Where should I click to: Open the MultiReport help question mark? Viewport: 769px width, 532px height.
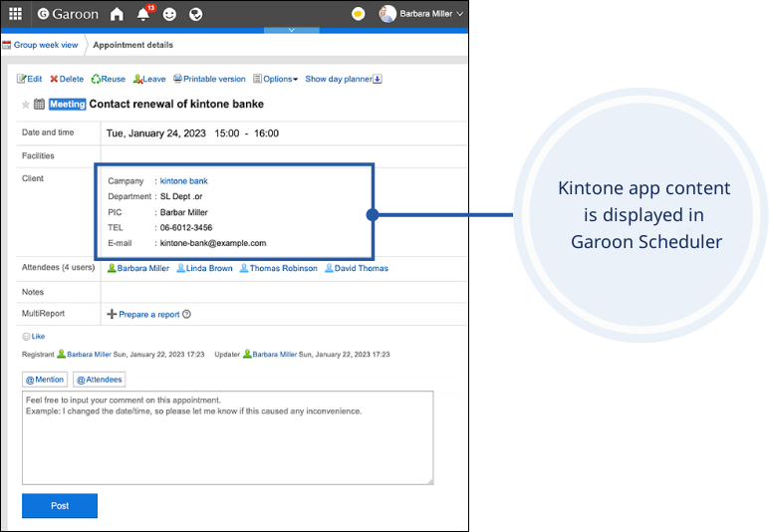point(186,314)
